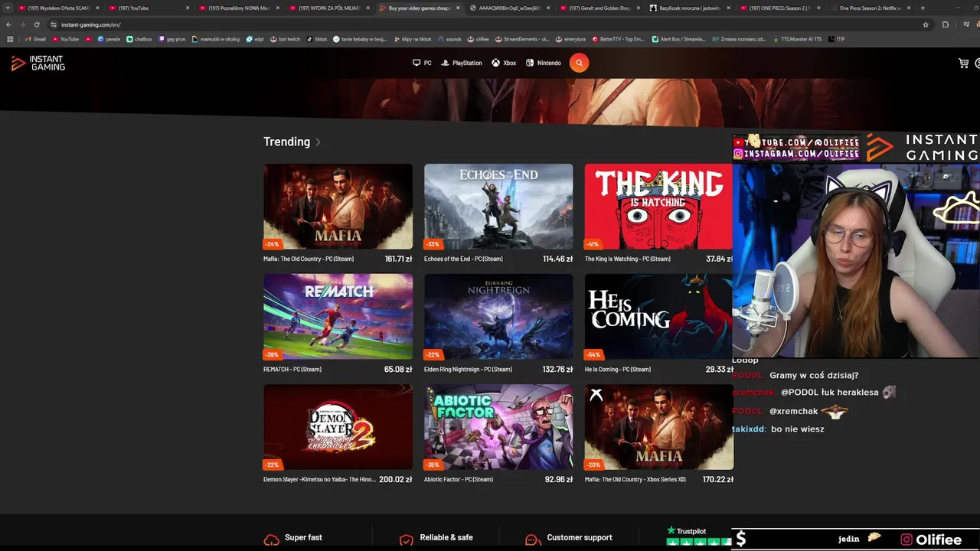
Task: Open the Trustpilot rating link
Action: tap(698, 536)
